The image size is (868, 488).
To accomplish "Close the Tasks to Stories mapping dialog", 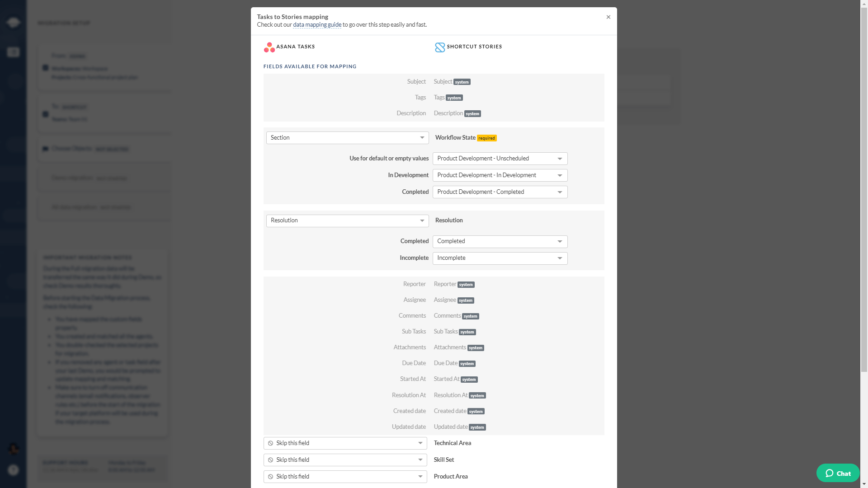I will 608,17.
